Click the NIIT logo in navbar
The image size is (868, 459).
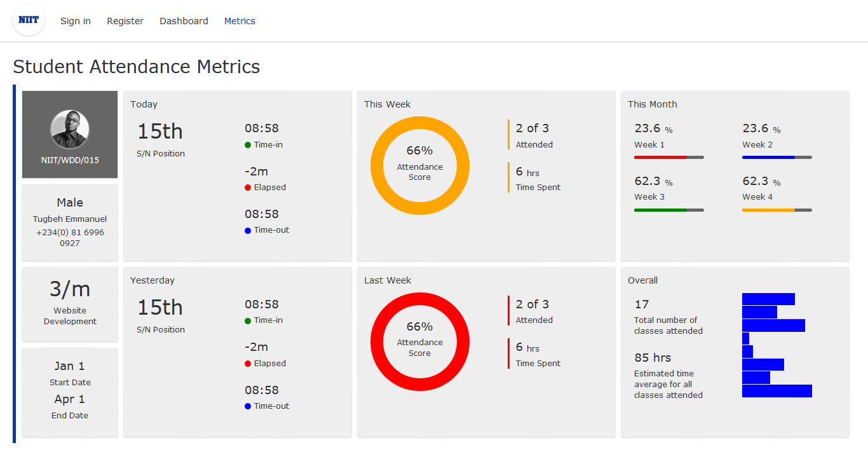point(29,20)
